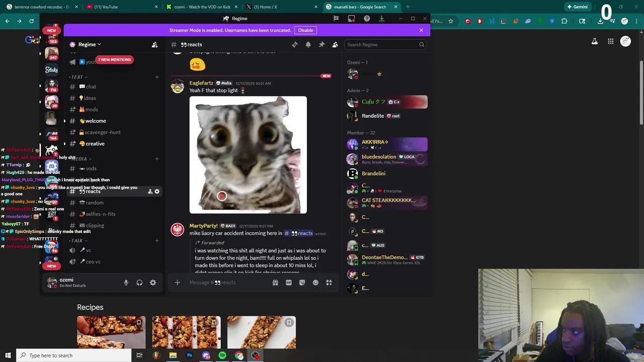644x362 pixels.
Task: Open the ideas channel
Action: [115, 98]
